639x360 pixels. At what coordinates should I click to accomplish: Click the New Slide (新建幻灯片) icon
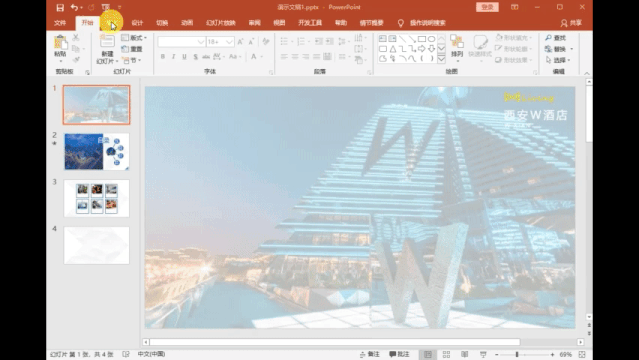[107, 42]
